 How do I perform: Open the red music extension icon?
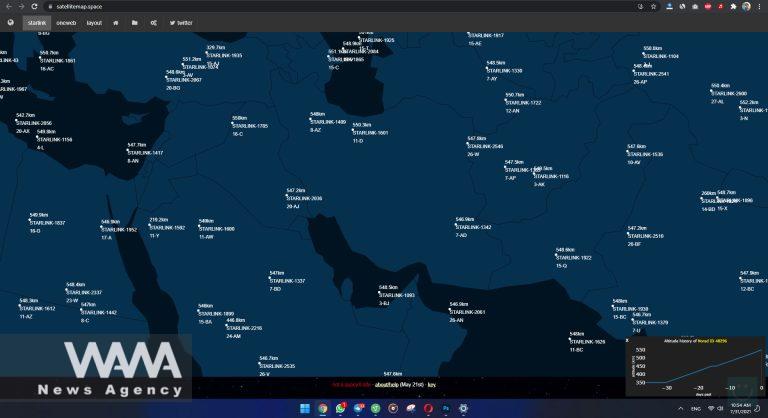[x=720, y=6]
